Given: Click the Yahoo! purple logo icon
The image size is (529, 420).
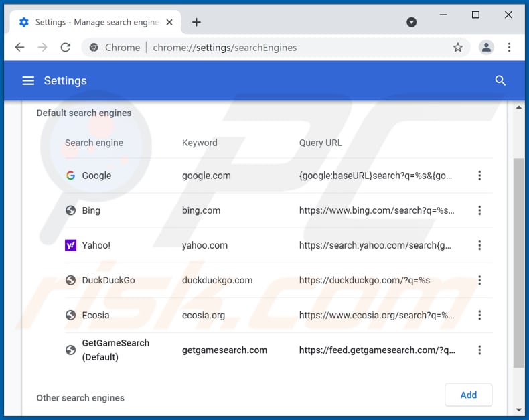Looking at the screenshot, I should point(70,245).
